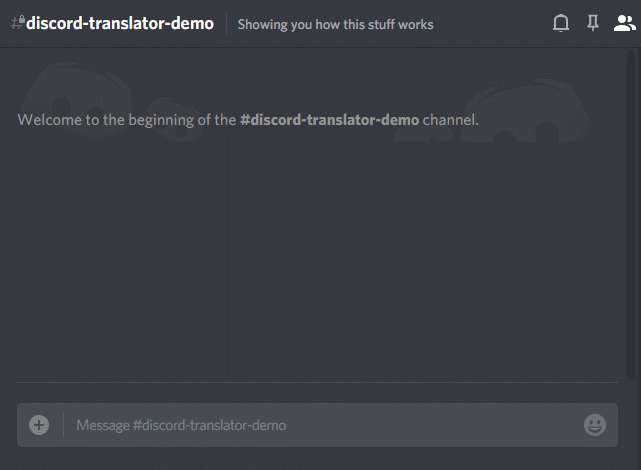Click the horizontal divider above message box

pyautogui.click(x=317, y=382)
